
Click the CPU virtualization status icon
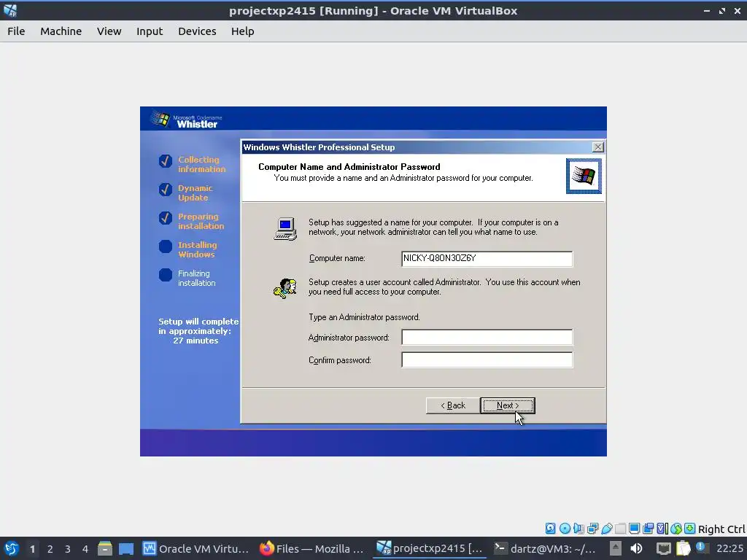pyautogui.click(x=662, y=529)
